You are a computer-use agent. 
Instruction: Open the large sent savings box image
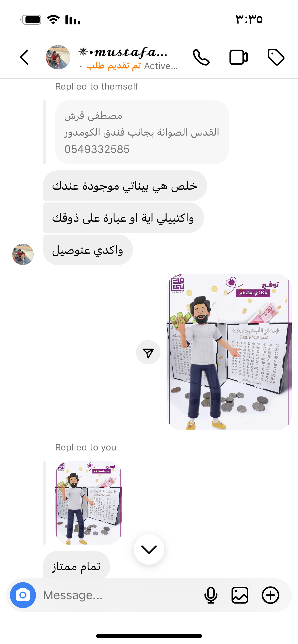point(229,352)
